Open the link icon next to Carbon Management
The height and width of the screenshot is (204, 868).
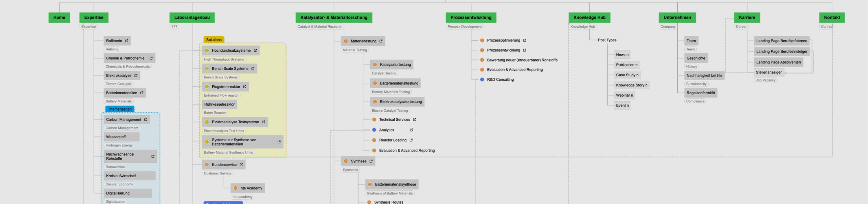pos(146,120)
